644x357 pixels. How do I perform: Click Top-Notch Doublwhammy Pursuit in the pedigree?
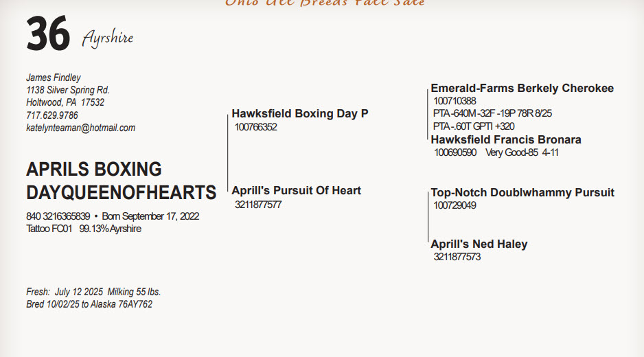tap(522, 192)
